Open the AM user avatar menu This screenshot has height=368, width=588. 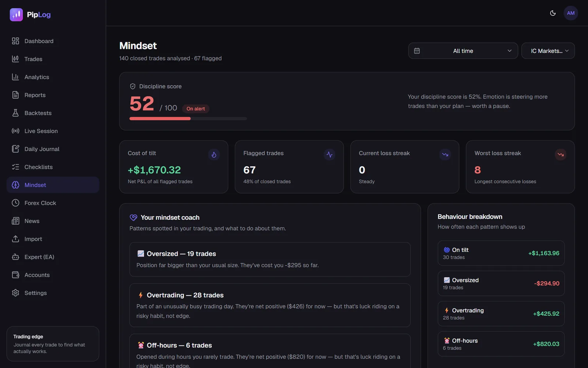pos(571,13)
